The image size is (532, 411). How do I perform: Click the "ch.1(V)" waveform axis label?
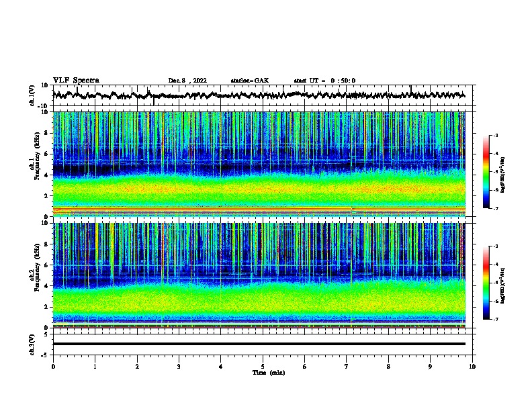click(32, 95)
